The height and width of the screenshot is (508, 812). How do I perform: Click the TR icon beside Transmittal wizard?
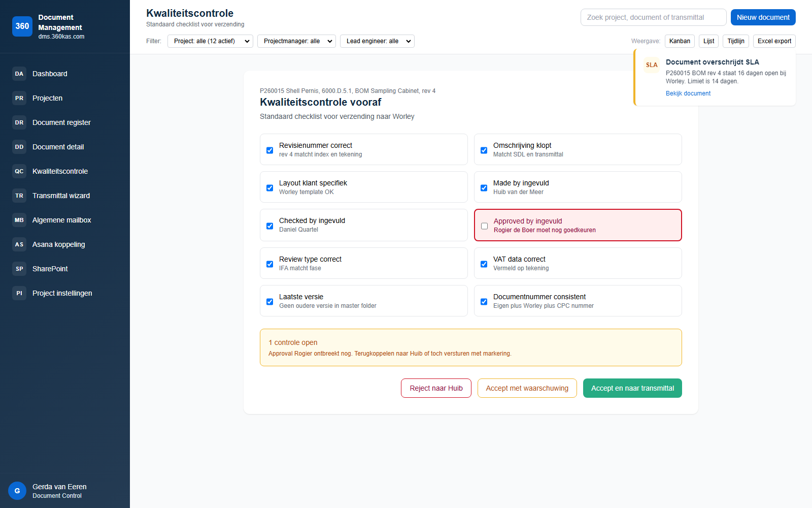(x=19, y=196)
